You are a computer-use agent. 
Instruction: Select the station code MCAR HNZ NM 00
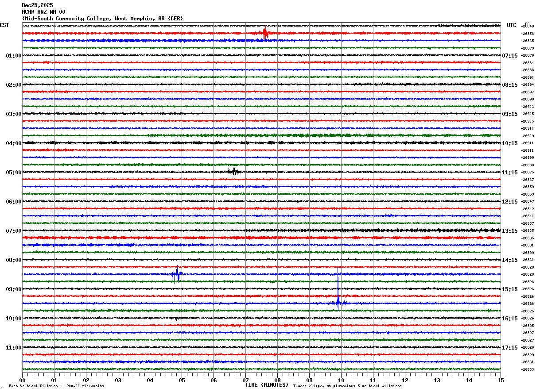click(43, 12)
